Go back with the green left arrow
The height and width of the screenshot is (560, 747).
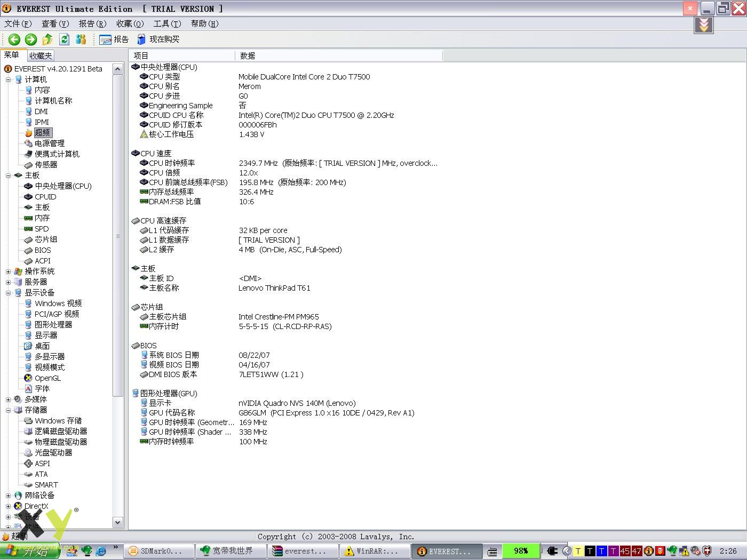pyautogui.click(x=14, y=39)
